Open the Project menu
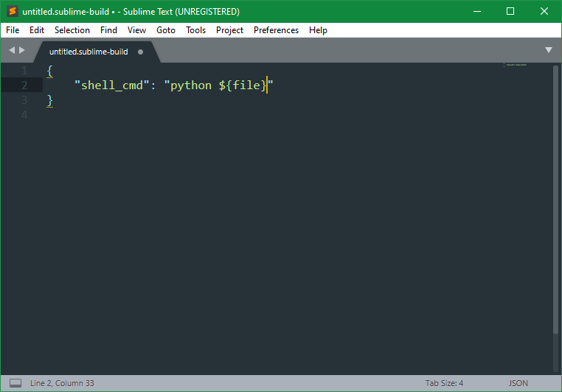Viewport: 562px width, 392px height. (x=229, y=30)
